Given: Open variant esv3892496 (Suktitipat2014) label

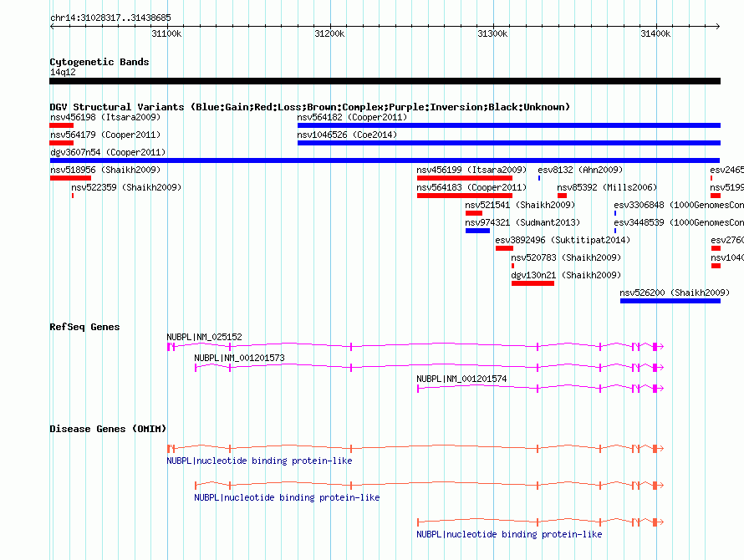Looking at the screenshot, I should point(563,240).
